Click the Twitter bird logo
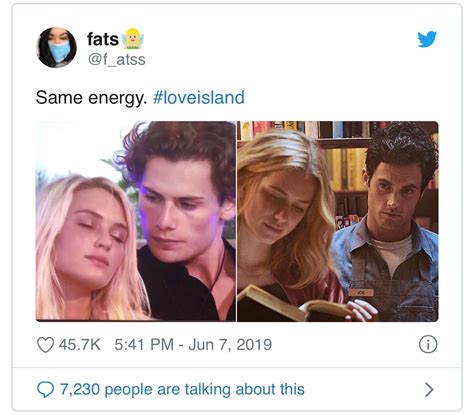Viewport: 474px width, 415px height. tap(427, 39)
